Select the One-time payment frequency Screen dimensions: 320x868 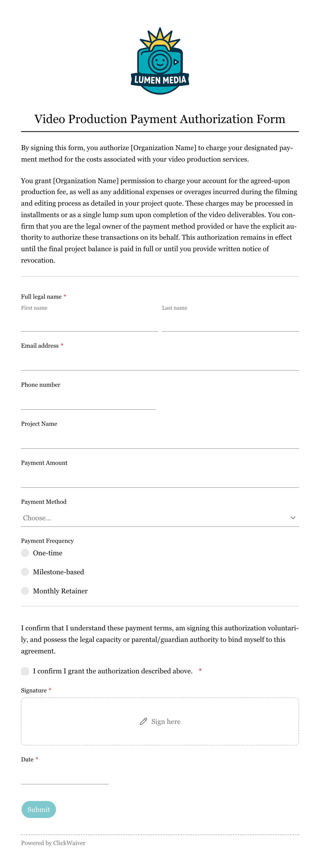(25, 553)
